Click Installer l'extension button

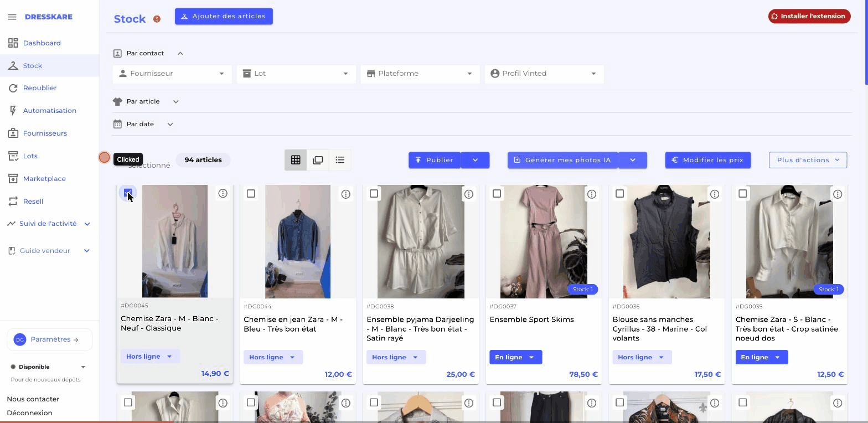click(809, 16)
